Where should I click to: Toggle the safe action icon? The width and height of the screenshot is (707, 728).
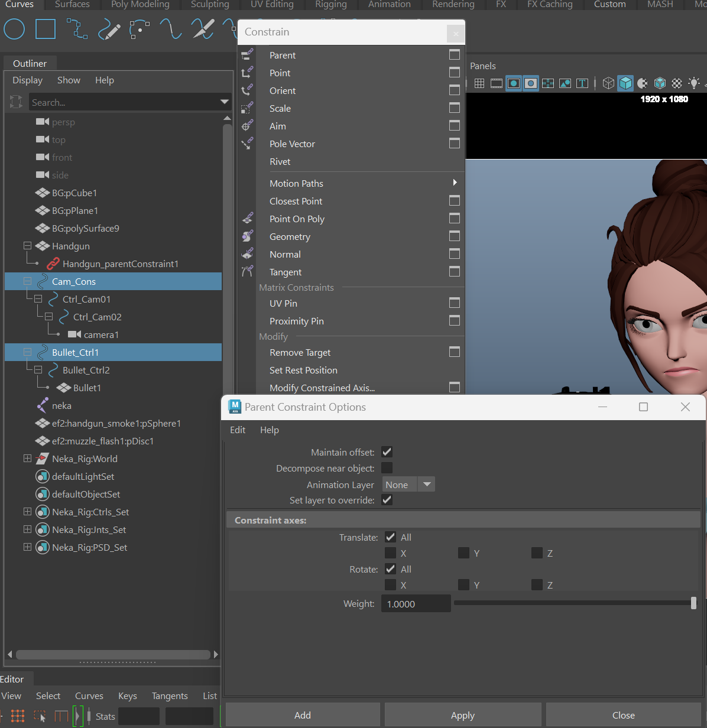click(x=565, y=83)
